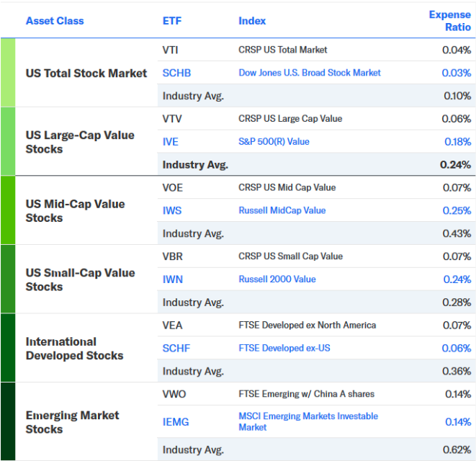Image resolution: width=476 pixels, height=461 pixels.
Task: Click SCHB's 0.03% expense ratio
Action: (457, 73)
